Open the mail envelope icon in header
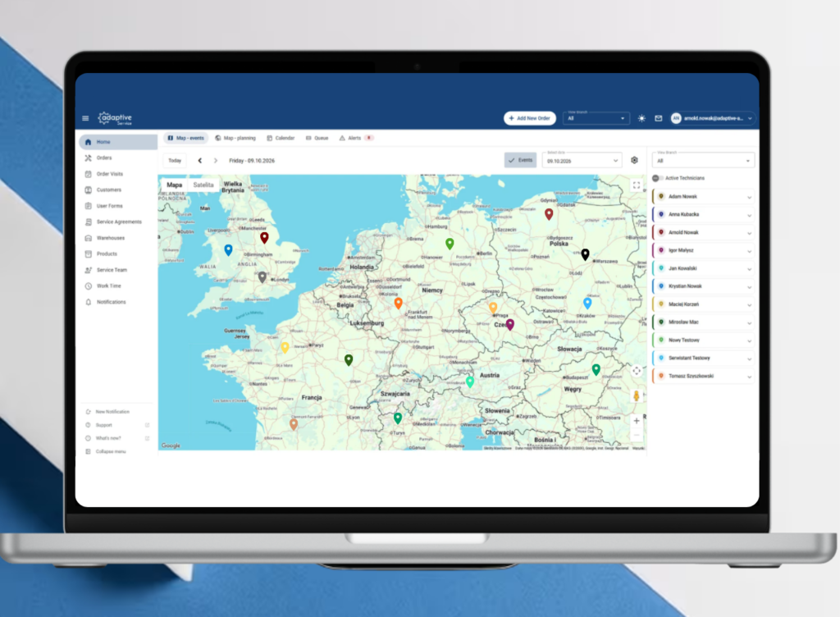Screen dimensions: 840x617 click(x=659, y=118)
